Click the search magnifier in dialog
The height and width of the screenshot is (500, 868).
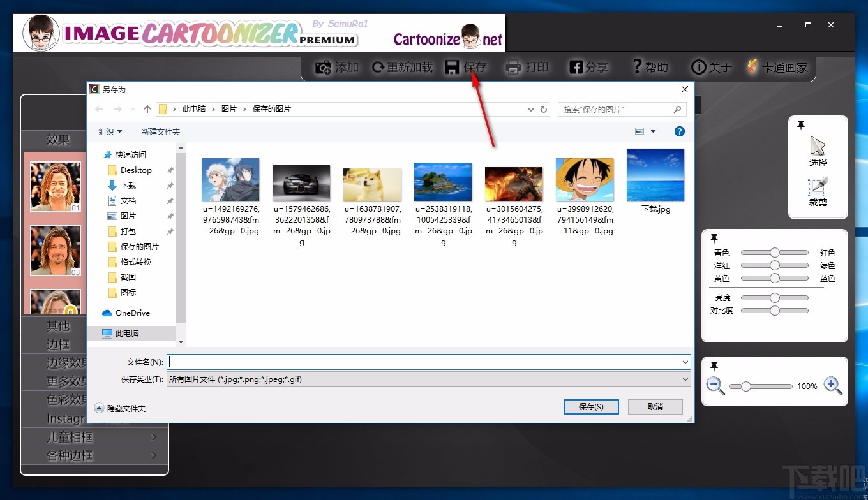(678, 109)
